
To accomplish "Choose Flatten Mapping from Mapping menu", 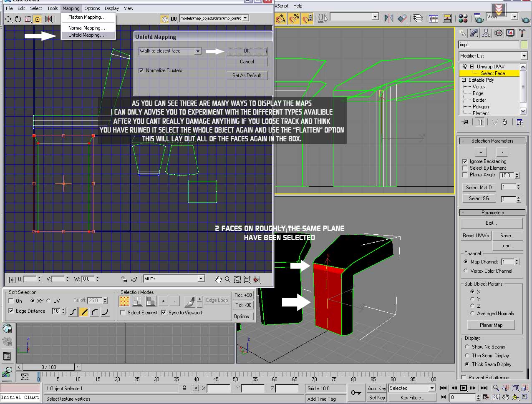I will [87, 17].
